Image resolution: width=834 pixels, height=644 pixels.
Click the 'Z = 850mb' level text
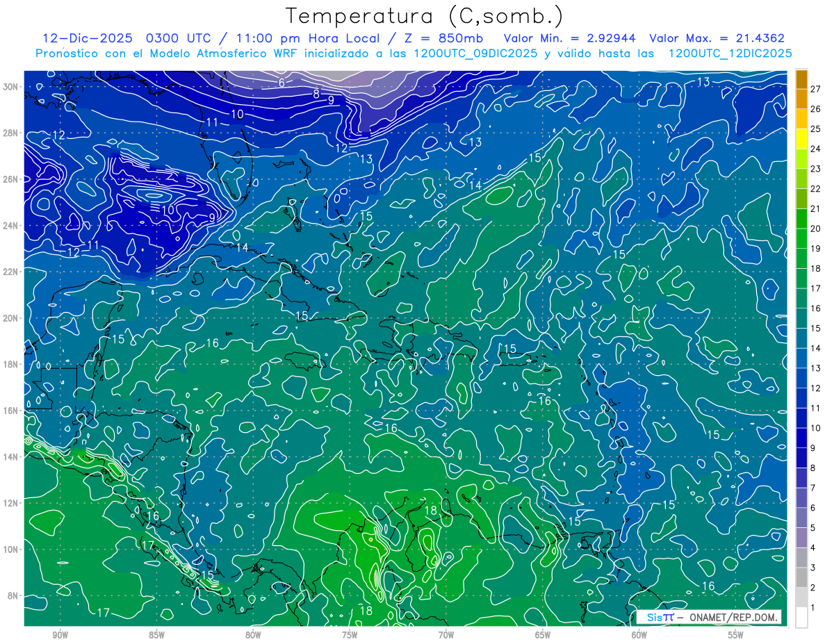444,38
